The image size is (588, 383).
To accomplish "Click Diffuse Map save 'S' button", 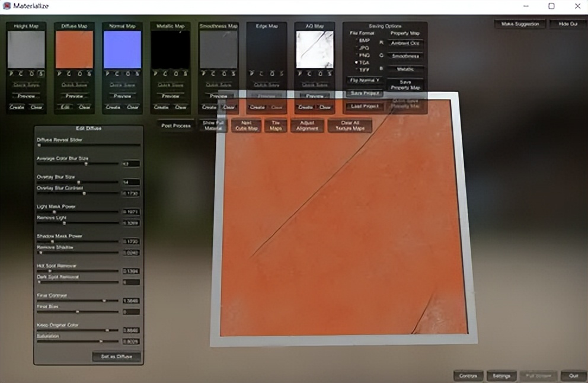I will (x=89, y=74).
